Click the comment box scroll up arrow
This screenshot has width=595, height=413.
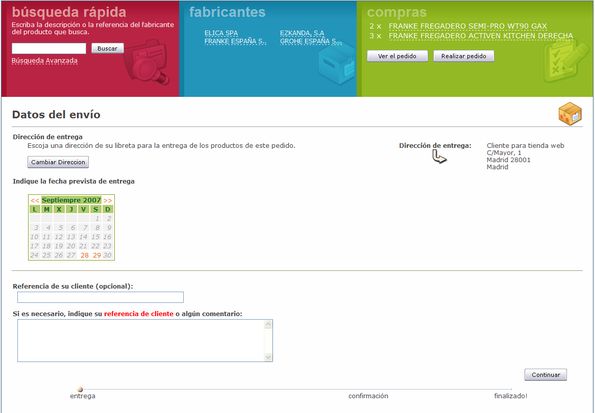(268, 324)
